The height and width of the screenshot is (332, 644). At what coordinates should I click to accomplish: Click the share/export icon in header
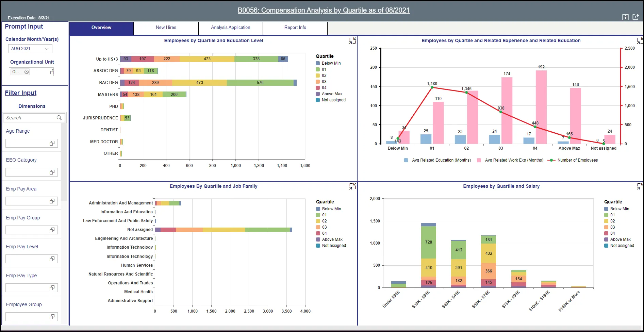[x=635, y=17]
